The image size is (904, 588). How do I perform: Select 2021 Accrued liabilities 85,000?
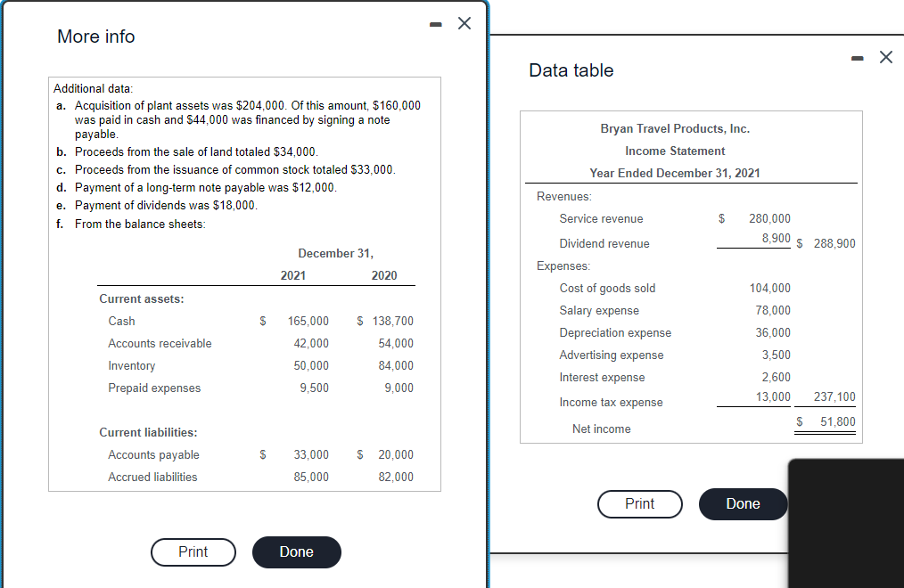pos(311,478)
